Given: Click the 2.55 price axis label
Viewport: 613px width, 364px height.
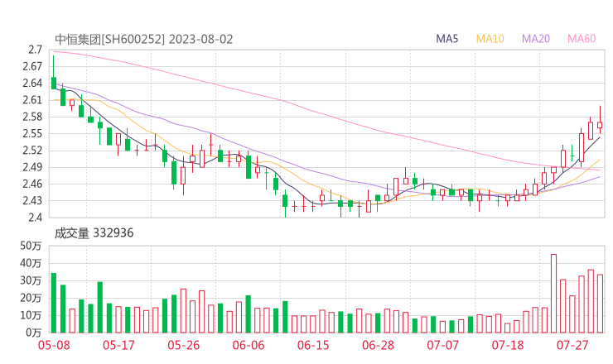Looking at the screenshot, I should 32,133.
